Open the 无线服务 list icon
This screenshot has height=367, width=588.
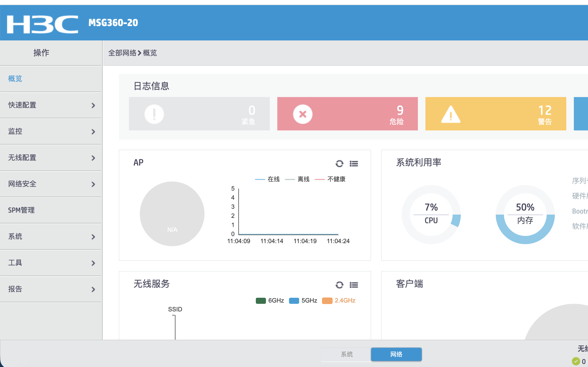(354, 285)
